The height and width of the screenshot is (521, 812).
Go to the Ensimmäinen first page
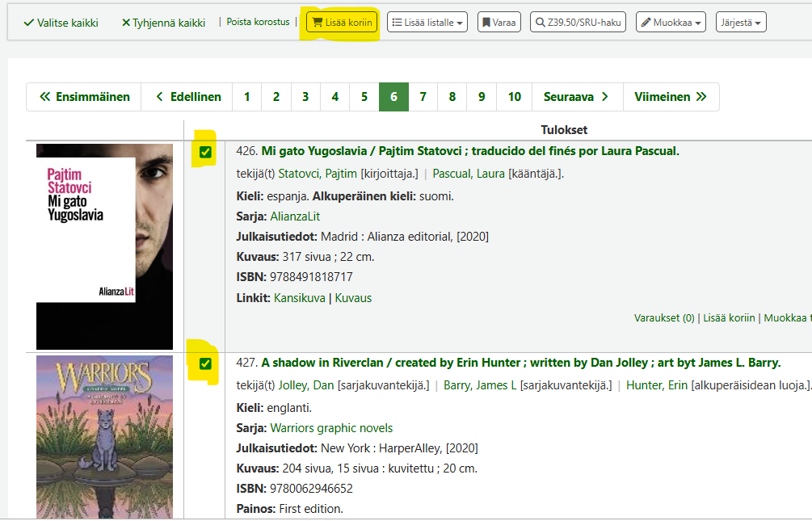pos(84,97)
